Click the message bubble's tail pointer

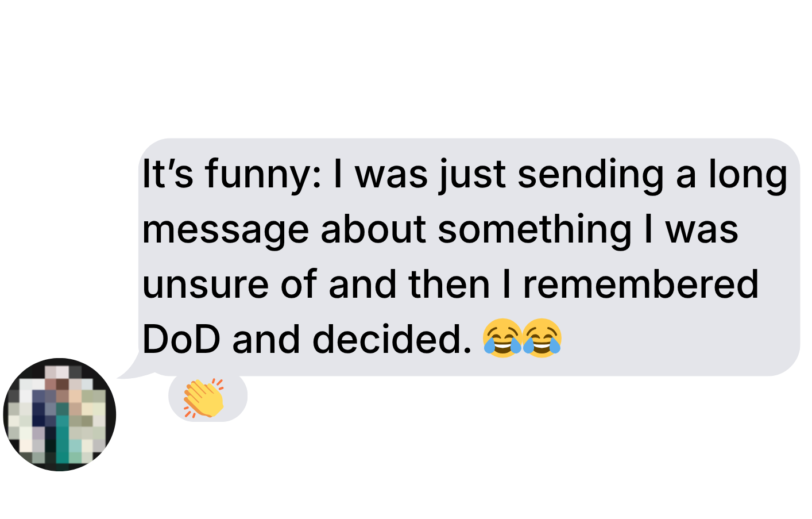tap(131, 369)
